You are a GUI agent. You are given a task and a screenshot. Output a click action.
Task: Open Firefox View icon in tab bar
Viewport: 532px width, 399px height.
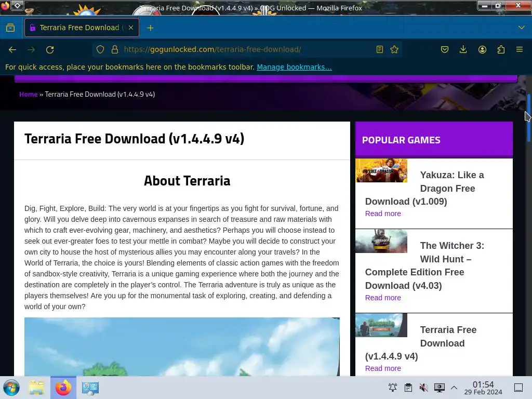10,28
